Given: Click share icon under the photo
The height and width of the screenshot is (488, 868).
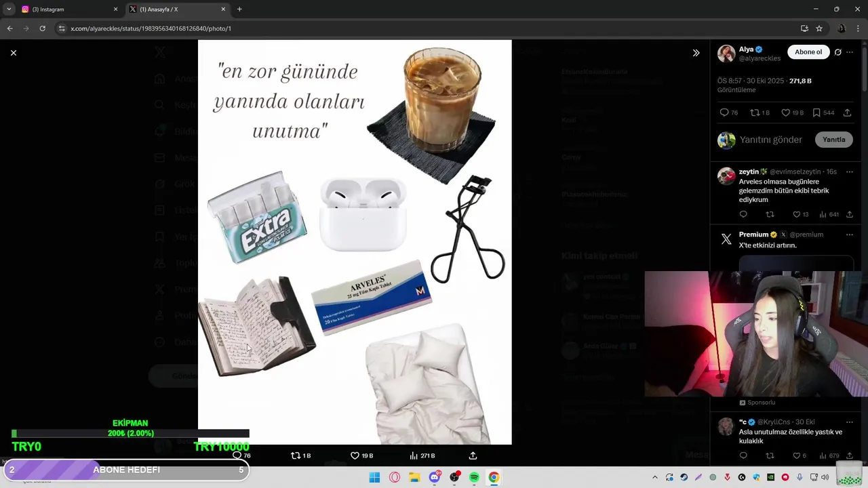Looking at the screenshot, I should [x=473, y=455].
